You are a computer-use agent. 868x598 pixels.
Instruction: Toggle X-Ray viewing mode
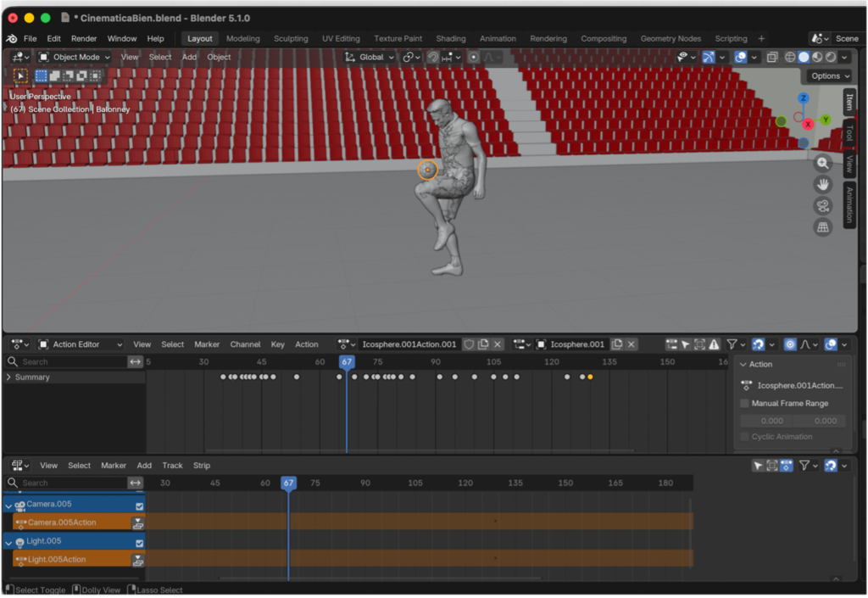772,57
